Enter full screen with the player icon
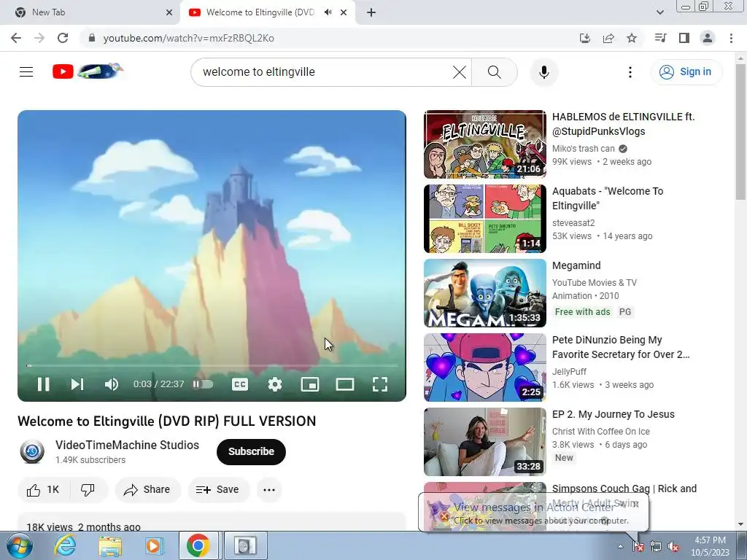747x560 pixels. [379, 384]
